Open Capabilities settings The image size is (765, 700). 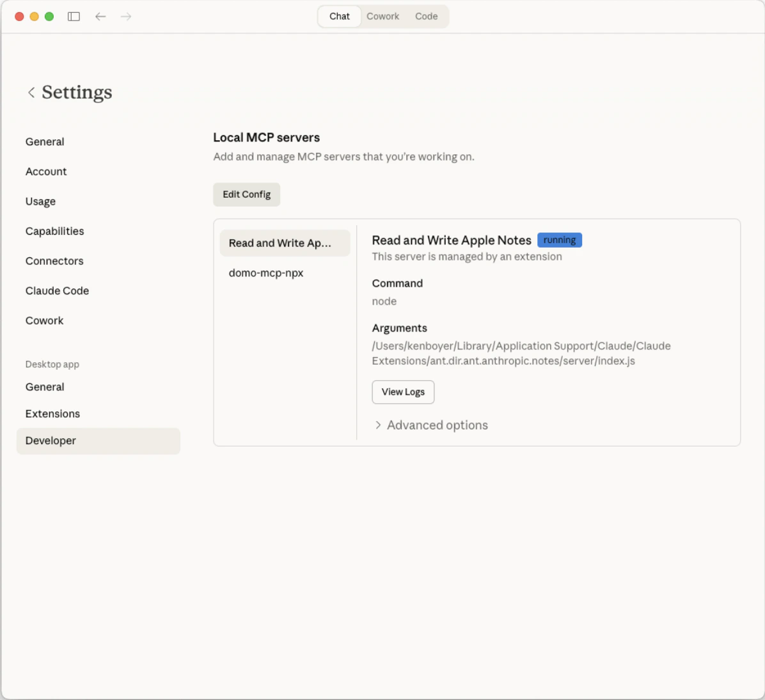[x=54, y=232]
